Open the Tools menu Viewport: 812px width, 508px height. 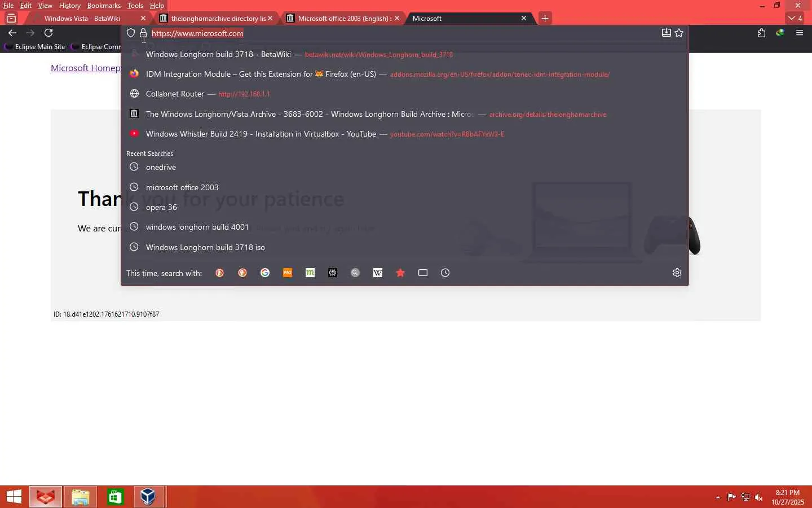(x=135, y=6)
